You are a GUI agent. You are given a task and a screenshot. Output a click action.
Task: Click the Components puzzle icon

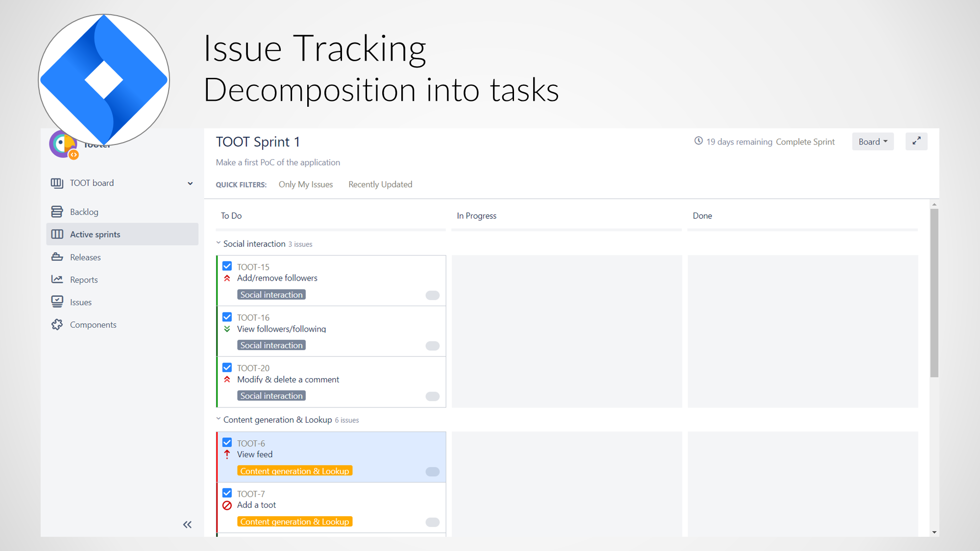click(57, 325)
